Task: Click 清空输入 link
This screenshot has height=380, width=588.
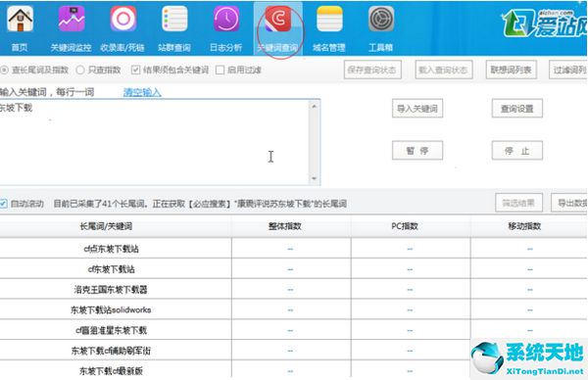Action: coord(142,92)
